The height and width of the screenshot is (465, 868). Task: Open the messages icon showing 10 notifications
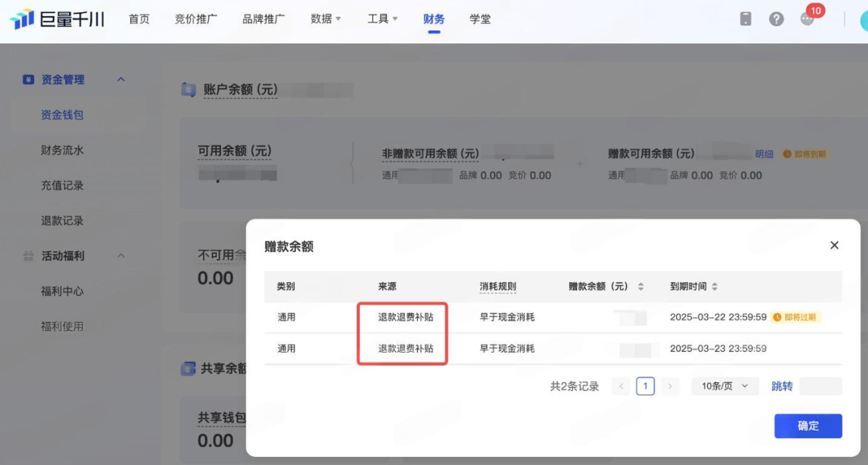point(806,18)
